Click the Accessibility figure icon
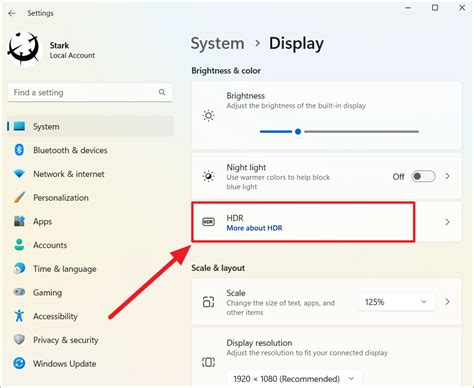Image resolution: width=474 pixels, height=388 pixels. coord(19,316)
